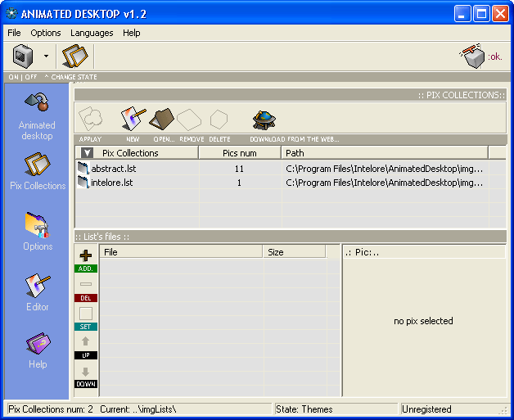Image resolution: width=514 pixels, height=420 pixels.
Task: Click the Pics num value 1
Action: [239, 183]
